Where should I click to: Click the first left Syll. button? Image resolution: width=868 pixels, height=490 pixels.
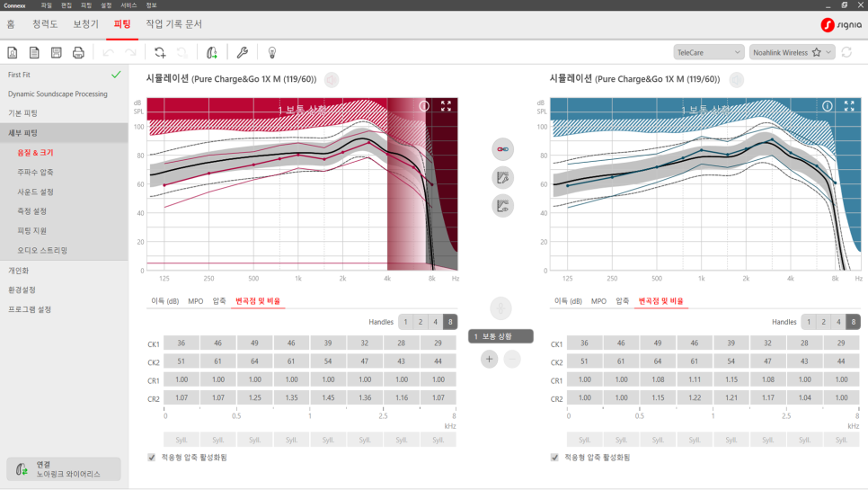coord(181,440)
